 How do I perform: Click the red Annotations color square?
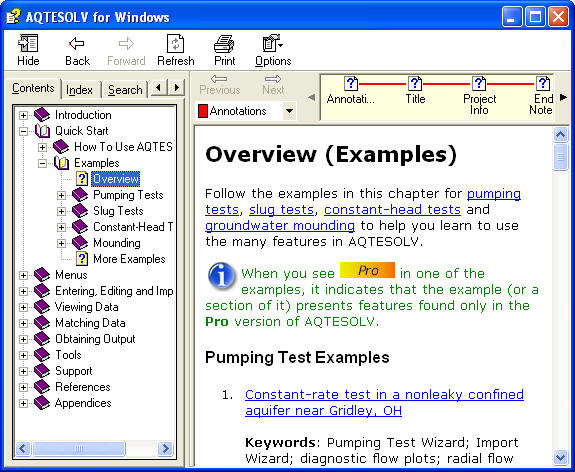(x=203, y=111)
